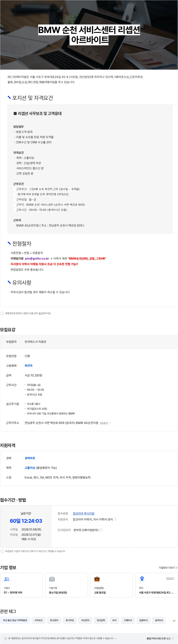Open the 문의 link in the notice
The width and height of the screenshot is (178, 644).
pos(40,313)
